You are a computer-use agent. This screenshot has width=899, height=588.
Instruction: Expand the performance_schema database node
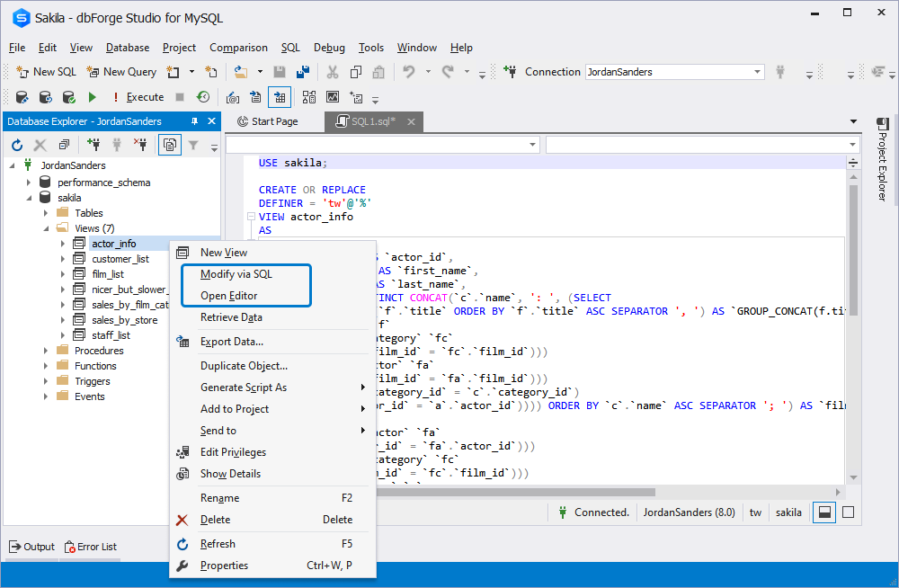[29, 183]
